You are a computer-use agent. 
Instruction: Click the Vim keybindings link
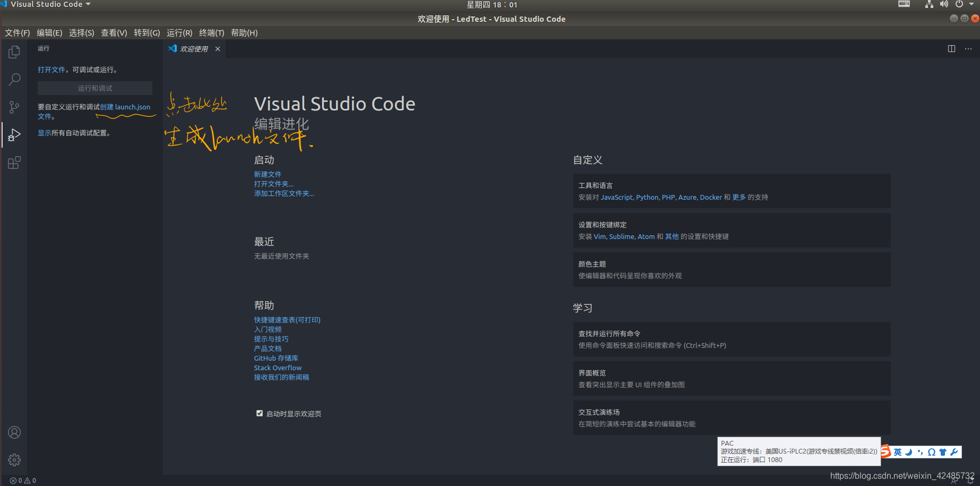[600, 236]
